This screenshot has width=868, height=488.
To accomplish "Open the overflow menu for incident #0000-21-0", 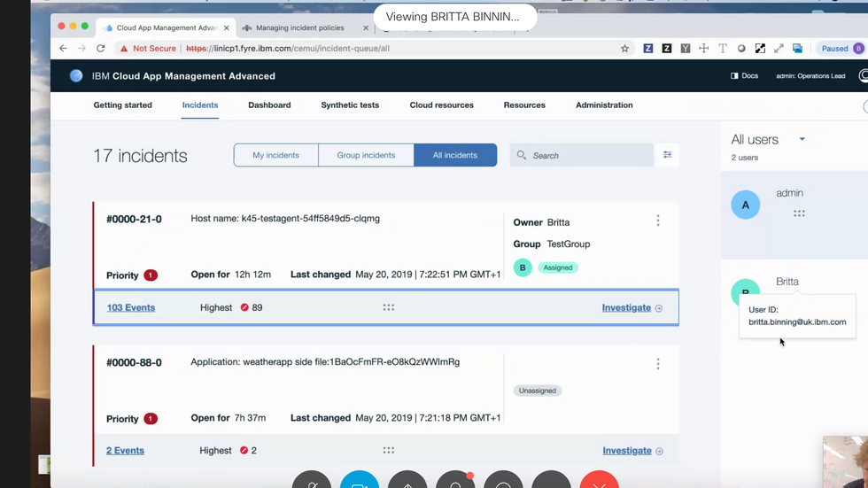I will [x=658, y=221].
